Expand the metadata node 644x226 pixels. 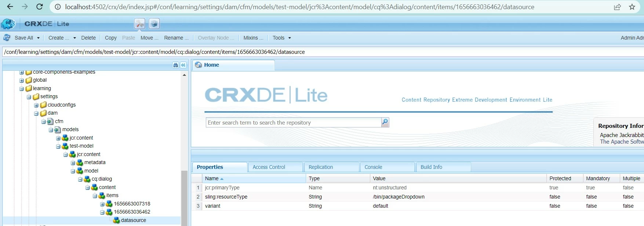pyautogui.click(x=73, y=163)
